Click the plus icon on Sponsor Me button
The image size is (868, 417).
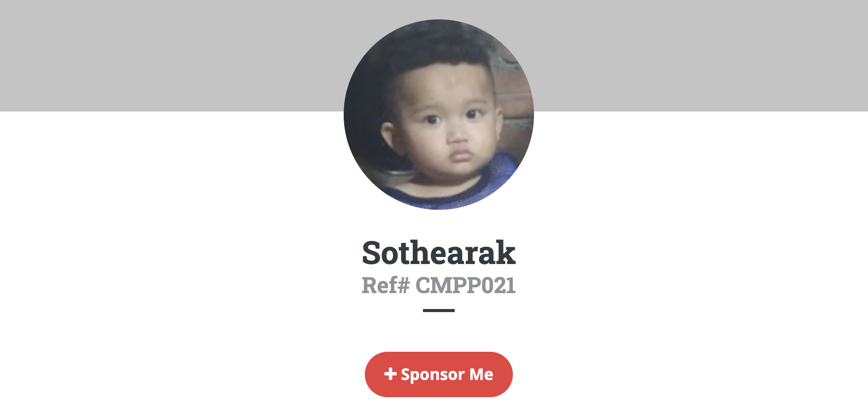click(x=390, y=374)
